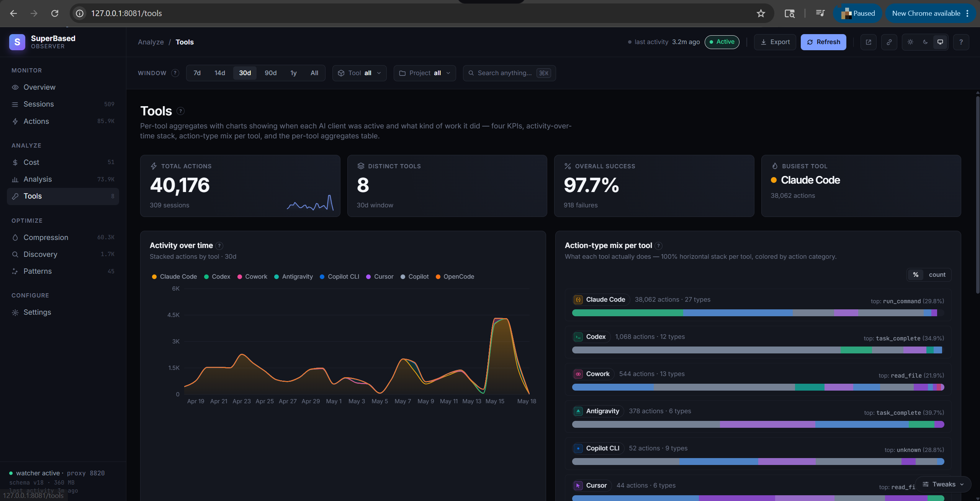Click the Copilot CLI tool icon
980x501 pixels.
click(578, 448)
